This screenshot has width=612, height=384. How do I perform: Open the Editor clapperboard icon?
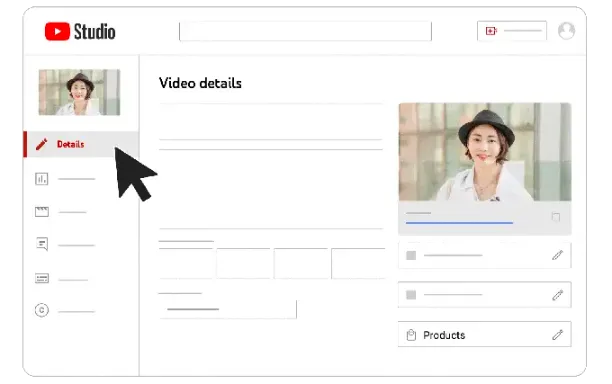[x=42, y=212]
